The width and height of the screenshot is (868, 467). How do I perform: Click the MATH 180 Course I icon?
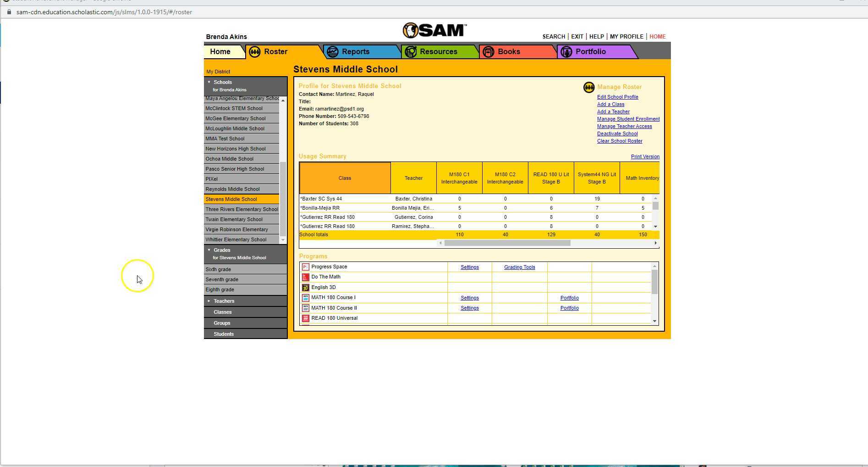tap(306, 297)
